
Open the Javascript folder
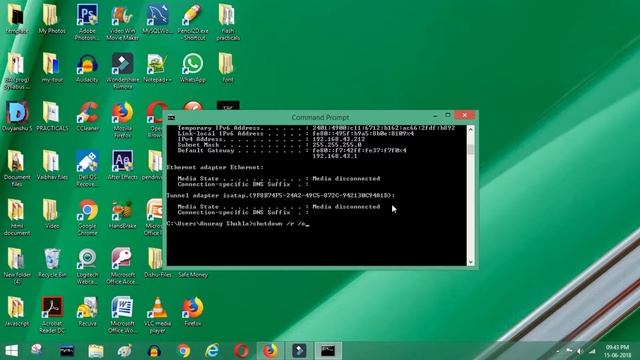[17, 312]
